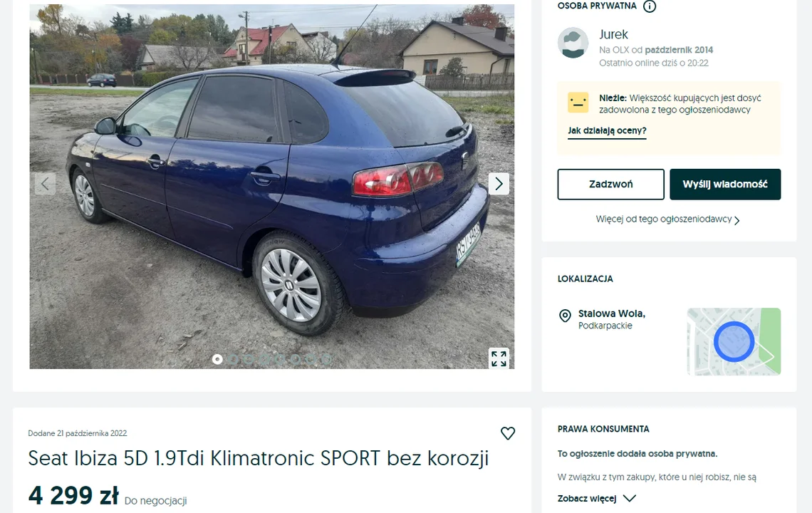Click the location pin icon
The height and width of the screenshot is (513, 812).
[x=565, y=315]
